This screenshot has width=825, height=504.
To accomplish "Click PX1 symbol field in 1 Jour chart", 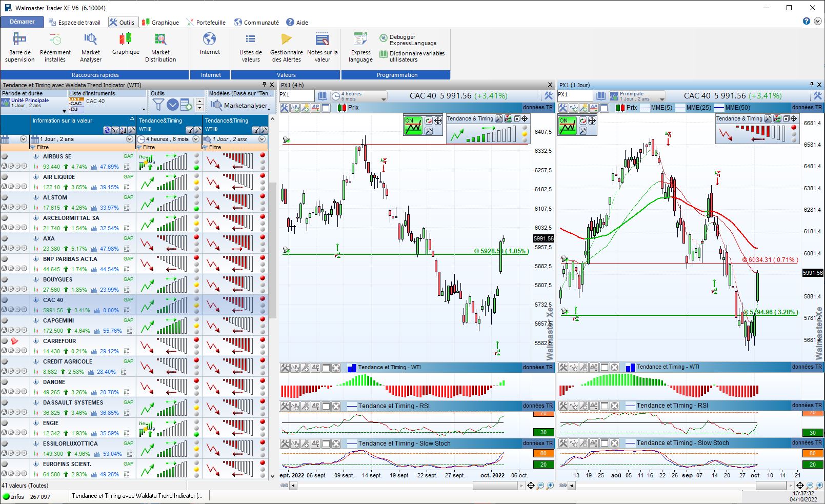I will click(575, 95).
